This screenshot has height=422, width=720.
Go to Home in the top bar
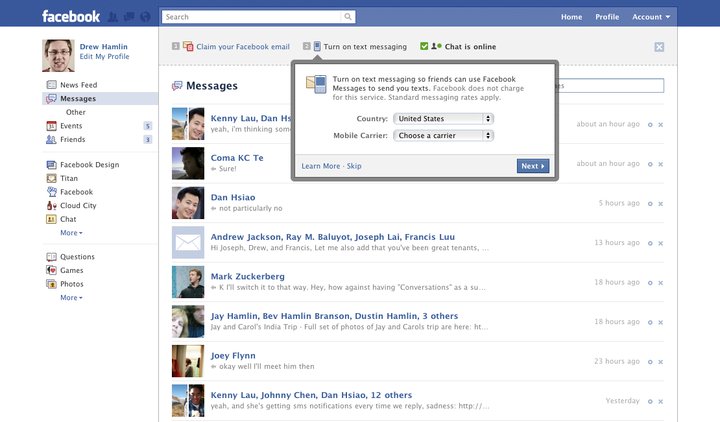tap(571, 17)
